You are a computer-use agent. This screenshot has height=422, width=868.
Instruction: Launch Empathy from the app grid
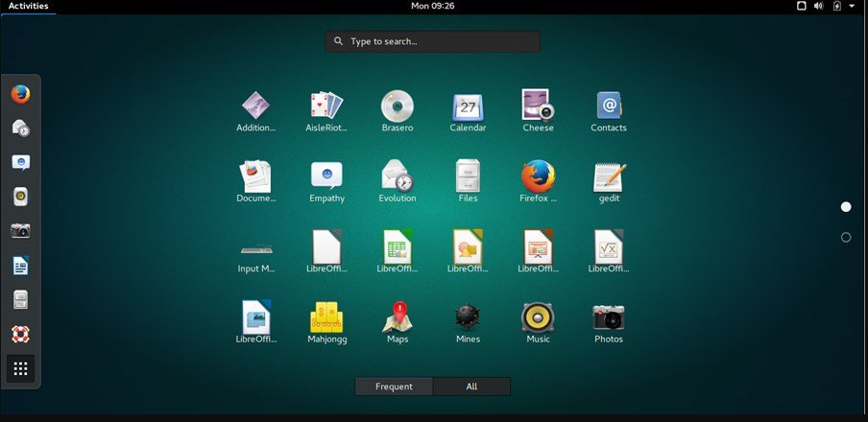[326, 181]
